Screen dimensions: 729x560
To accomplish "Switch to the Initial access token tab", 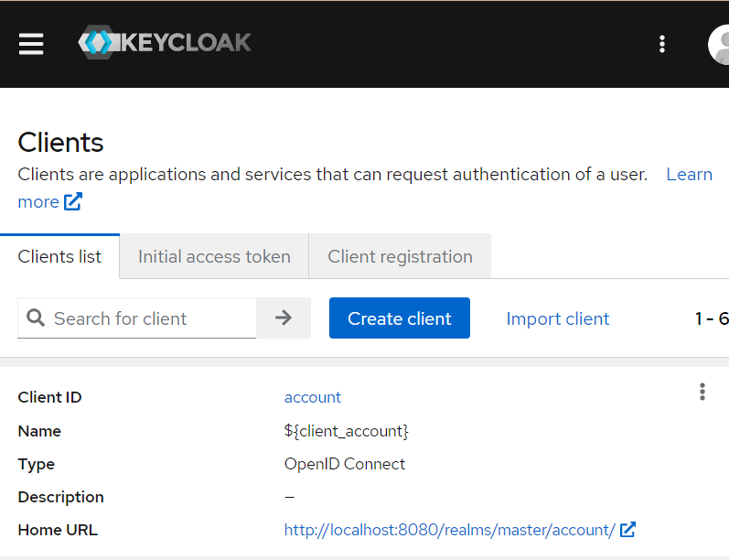I will pyautogui.click(x=214, y=256).
